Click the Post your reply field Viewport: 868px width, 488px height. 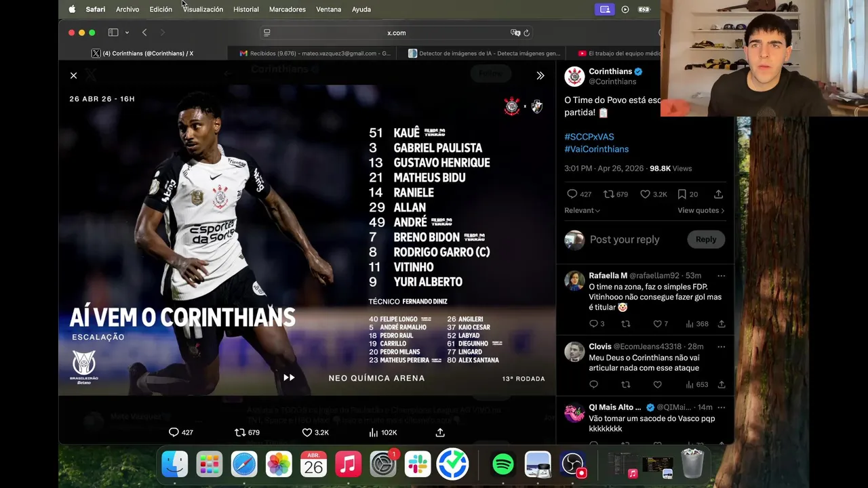pos(624,239)
